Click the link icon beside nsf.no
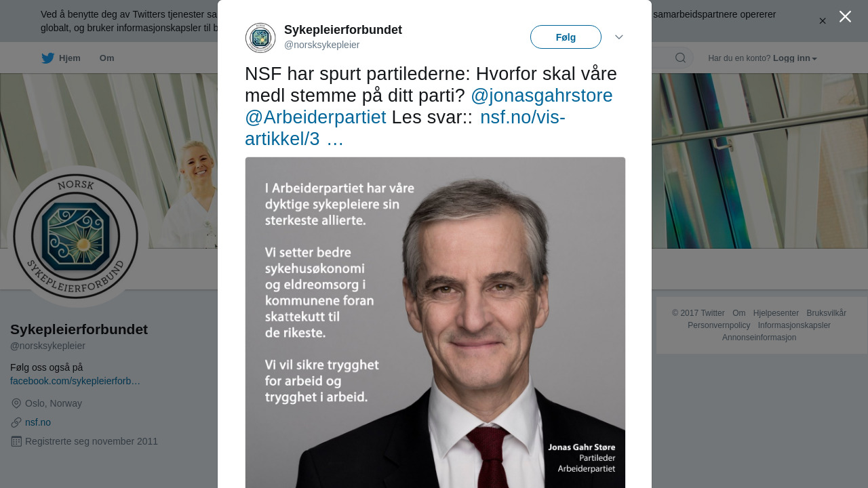Screen dimensions: 868x488 click(x=16, y=422)
